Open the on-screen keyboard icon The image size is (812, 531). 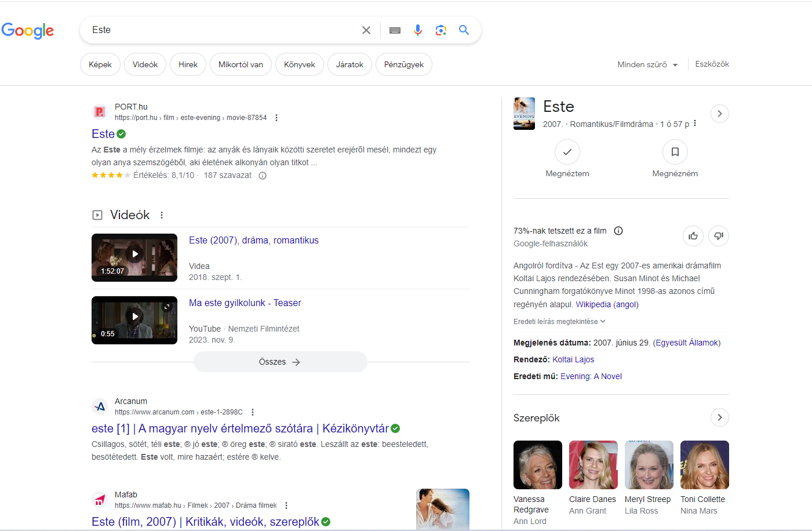coord(395,30)
